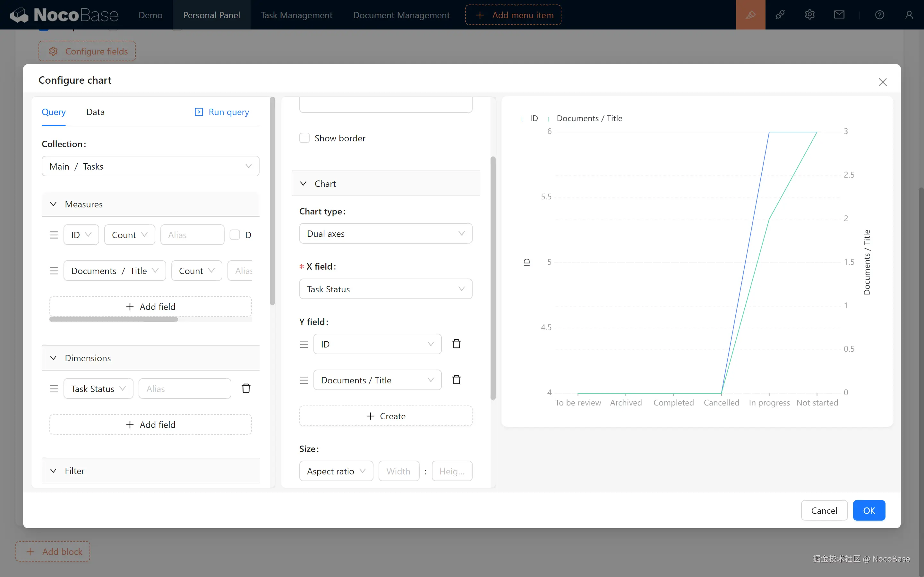The width and height of the screenshot is (924, 577).
Task: Click the UI editor highlighter icon
Action: click(750, 15)
